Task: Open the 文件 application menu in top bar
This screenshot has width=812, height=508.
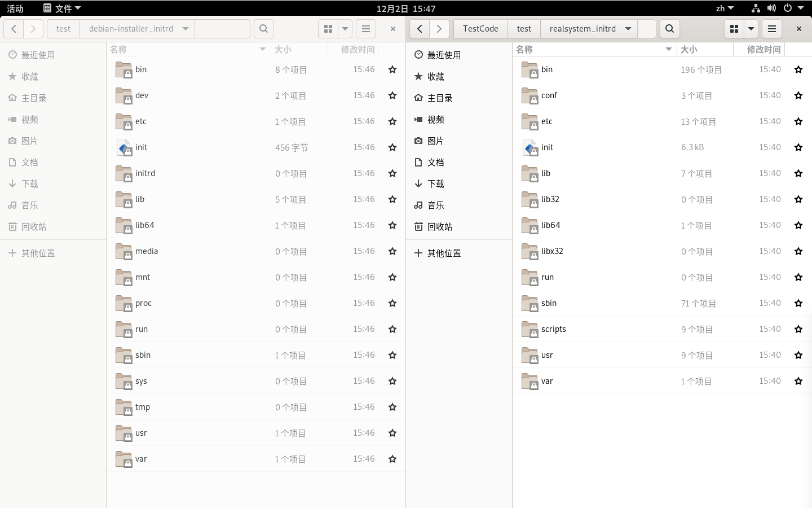Action: coord(62,8)
